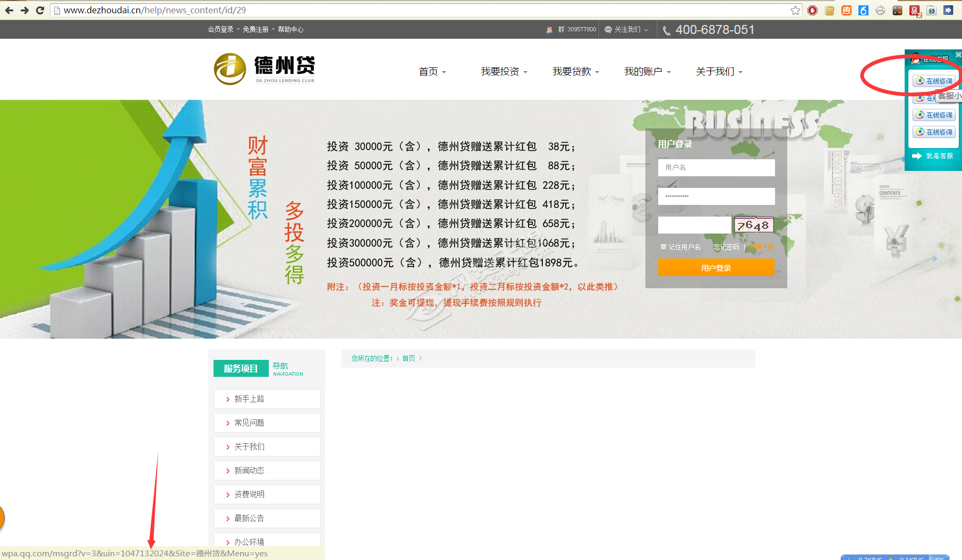Click the 导航 NAVIGATION label in the sidebar
The height and width of the screenshot is (560, 962).
click(x=288, y=369)
